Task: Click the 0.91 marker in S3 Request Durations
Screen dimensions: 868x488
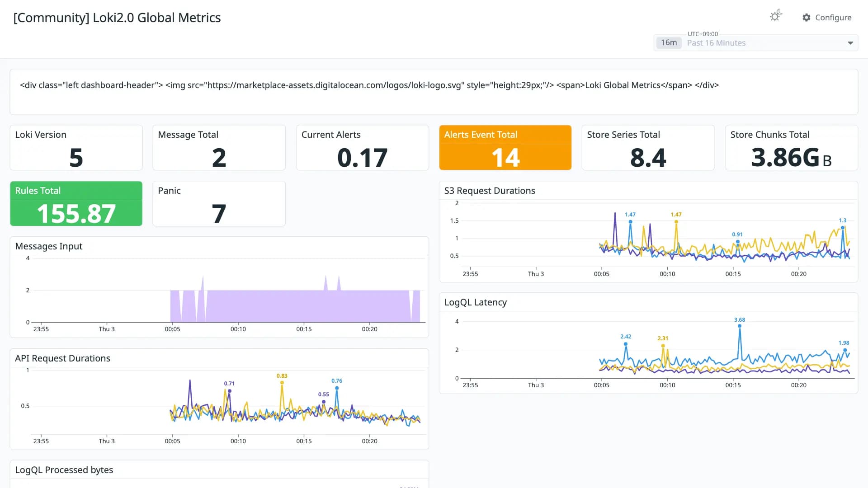Action: tap(737, 242)
